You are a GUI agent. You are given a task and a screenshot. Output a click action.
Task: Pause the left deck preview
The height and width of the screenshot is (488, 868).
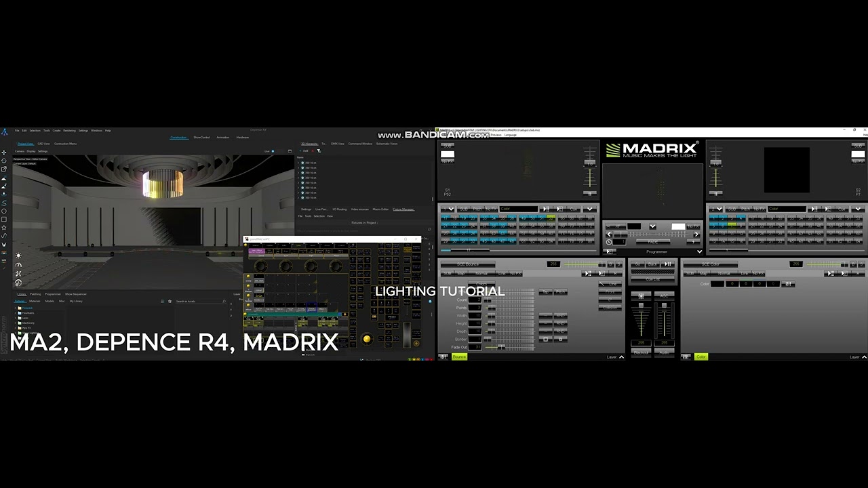(590, 193)
